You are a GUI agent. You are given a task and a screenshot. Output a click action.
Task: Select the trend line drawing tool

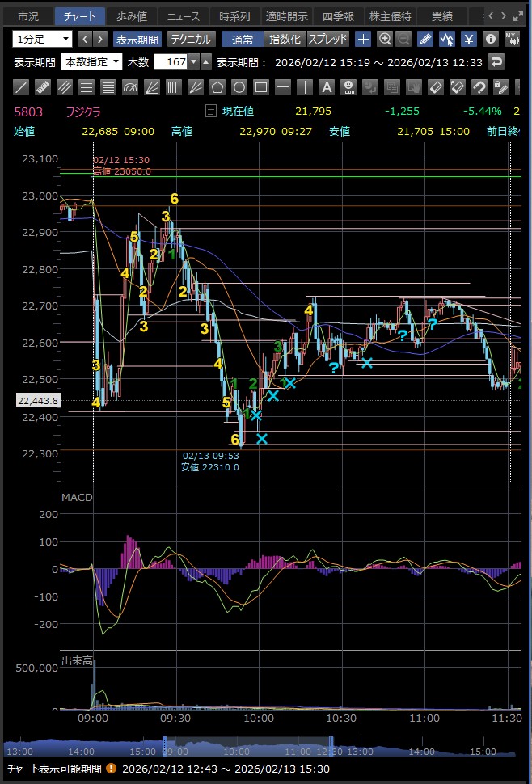tap(23, 87)
